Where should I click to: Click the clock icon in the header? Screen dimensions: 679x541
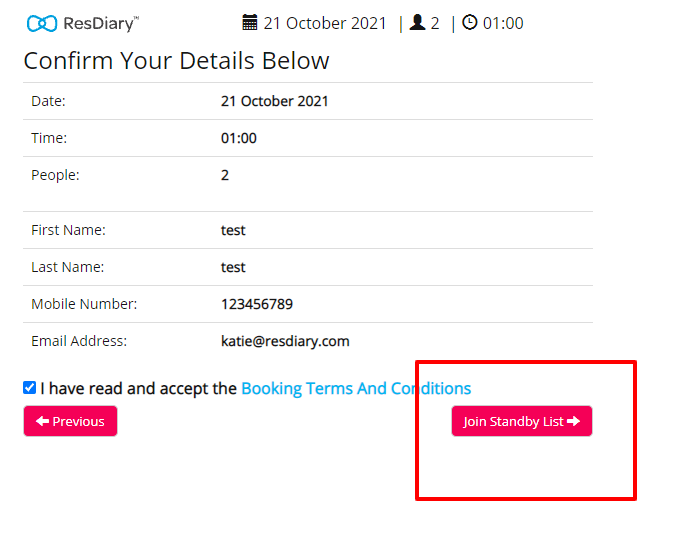tap(469, 23)
